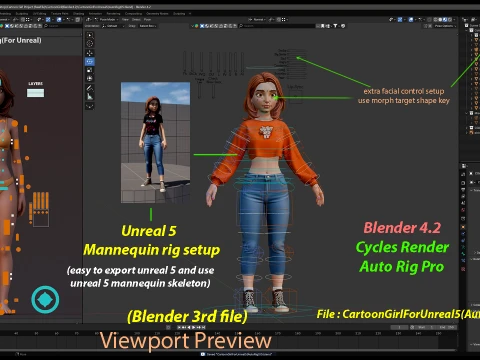Open the Pose Options dropdown
Image resolution: width=480 pixels, height=360 pixels.
click(445, 26)
